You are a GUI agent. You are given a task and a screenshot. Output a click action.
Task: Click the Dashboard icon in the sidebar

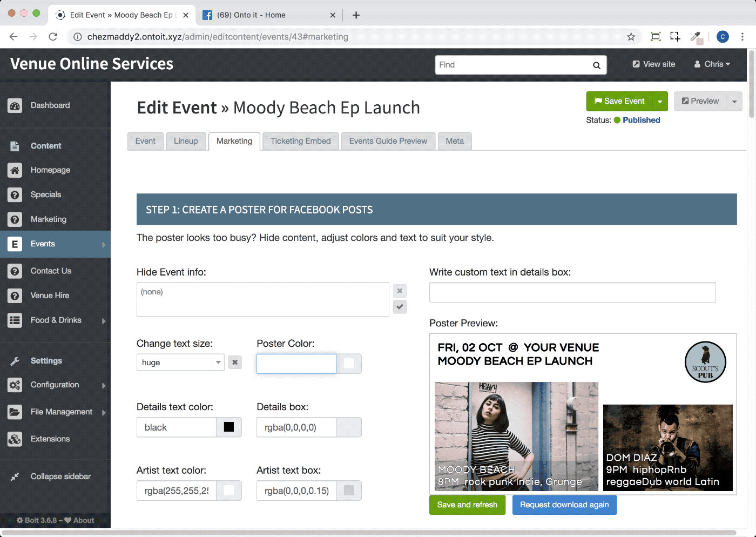pyautogui.click(x=15, y=106)
